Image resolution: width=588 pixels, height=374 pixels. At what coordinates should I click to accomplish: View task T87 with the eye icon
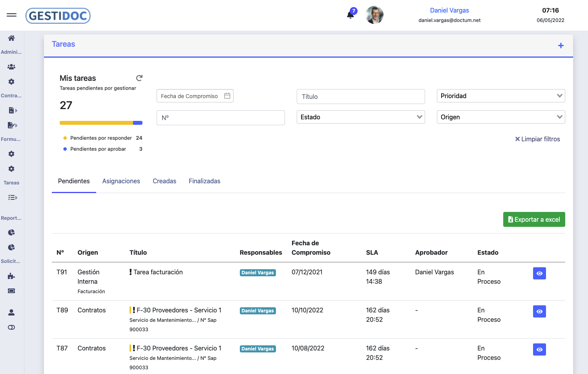pos(539,349)
